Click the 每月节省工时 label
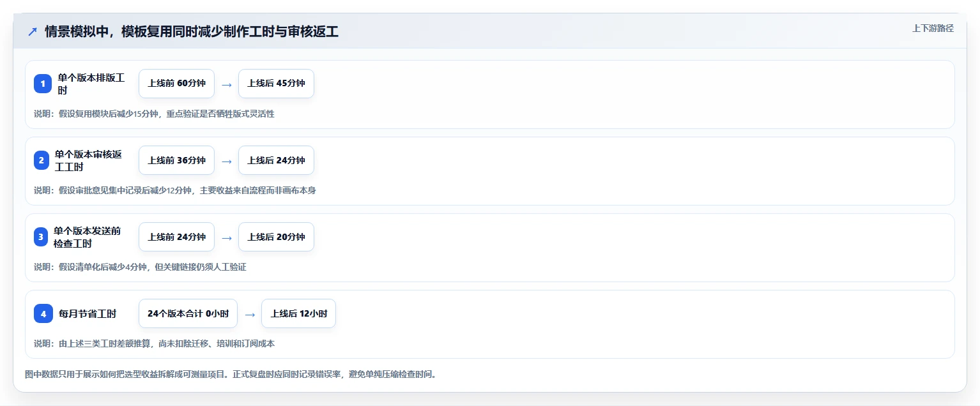Viewport: 980px width, 406px height. click(x=88, y=313)
